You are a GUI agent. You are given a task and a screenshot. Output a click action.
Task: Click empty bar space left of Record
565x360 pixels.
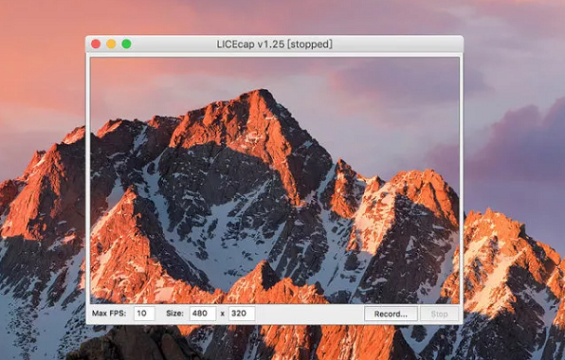(x=309, y=314)
